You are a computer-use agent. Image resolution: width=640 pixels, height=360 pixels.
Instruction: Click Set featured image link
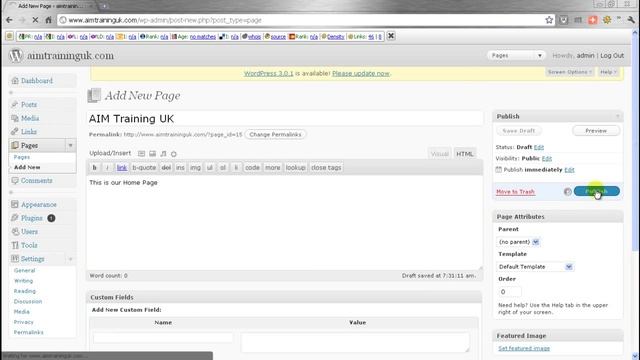coord(524,349)
